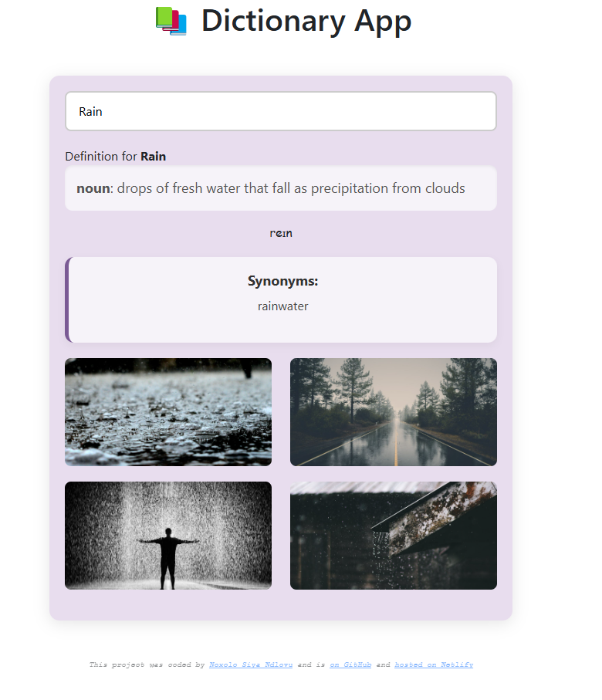Click the drops of fresh water definition text

[x=291, y=188]
